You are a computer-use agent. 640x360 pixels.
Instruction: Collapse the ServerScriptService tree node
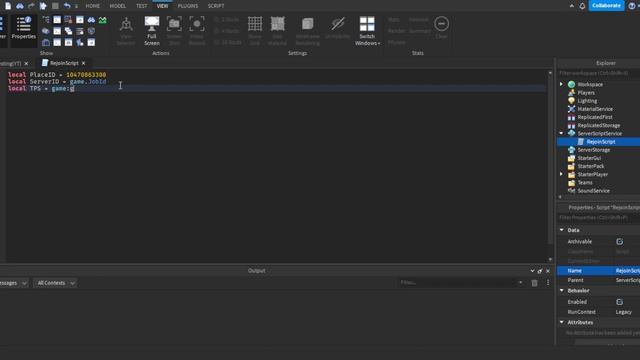click(x=561, y=133)
